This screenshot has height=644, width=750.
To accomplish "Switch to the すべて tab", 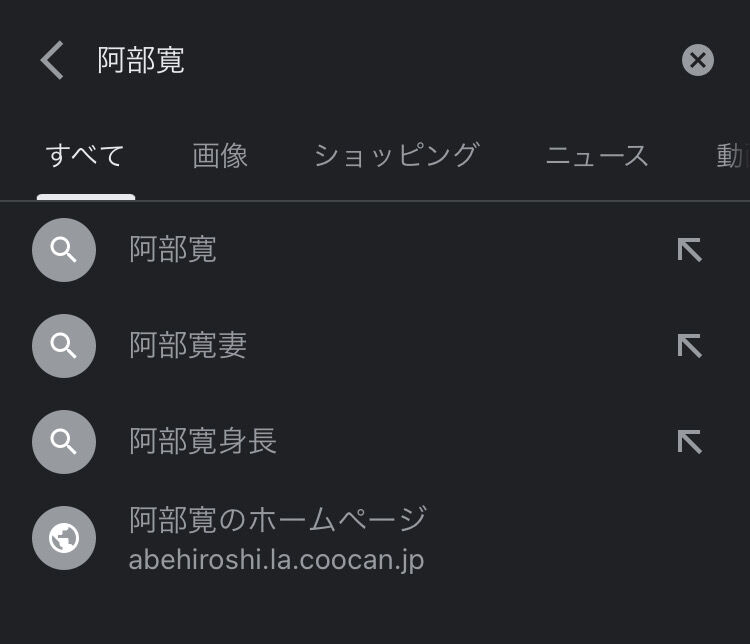I will coord(85,156).
